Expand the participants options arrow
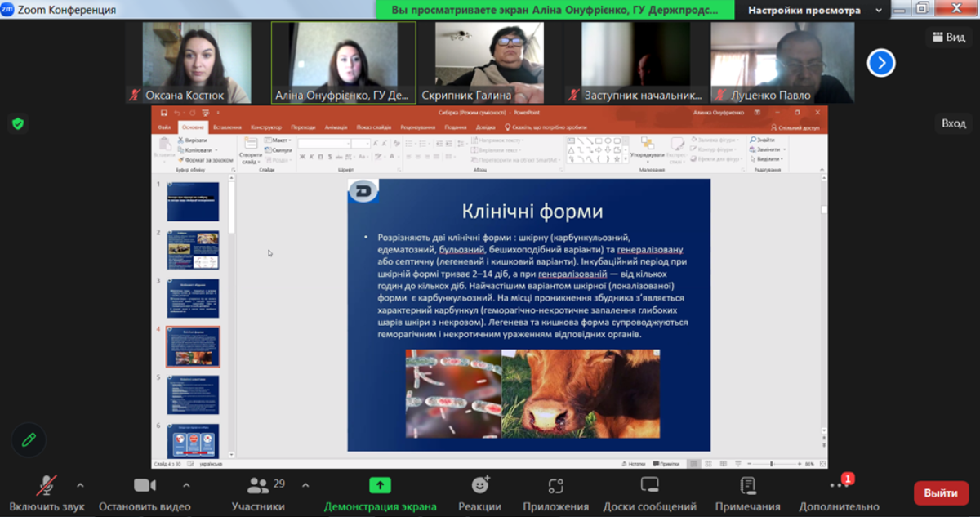This screenshot has width=980, height=517. 305,484
